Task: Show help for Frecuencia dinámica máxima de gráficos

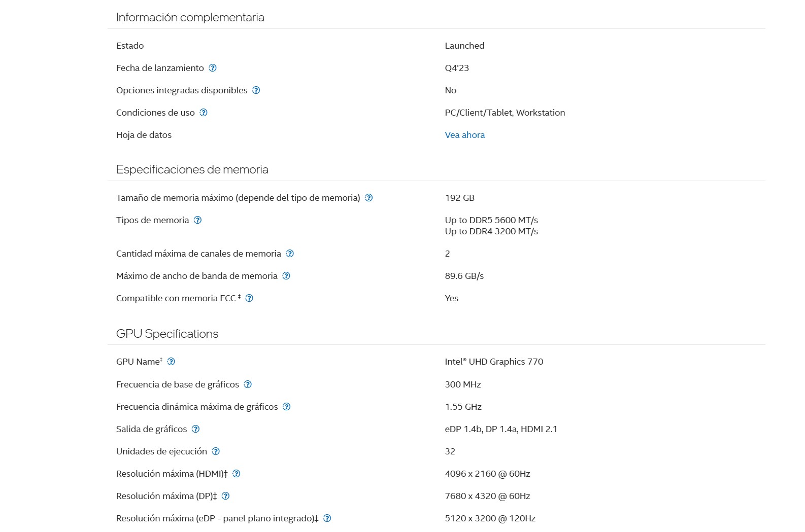Action: (x=287, y=407)
